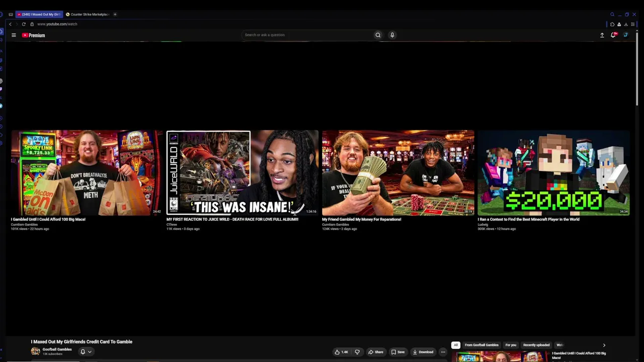Image resolution: width=644 pixels, height=362 pixels.
Task: Switch to the 'I Maxed Out My Girl' tab
Action: pos(38,14)
